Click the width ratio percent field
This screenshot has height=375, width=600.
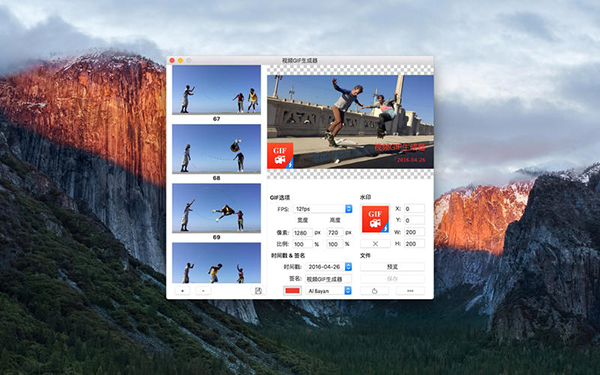[302, 244]
